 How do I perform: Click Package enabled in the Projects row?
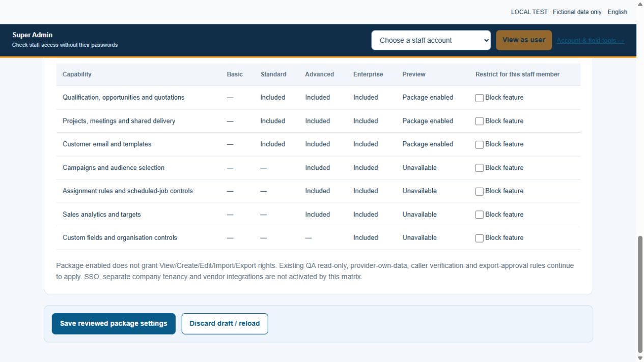coord(428,121)
